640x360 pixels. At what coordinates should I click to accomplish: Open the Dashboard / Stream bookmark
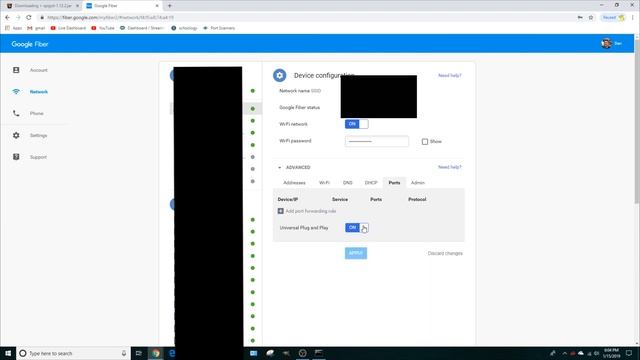click(x=142, y=28)
